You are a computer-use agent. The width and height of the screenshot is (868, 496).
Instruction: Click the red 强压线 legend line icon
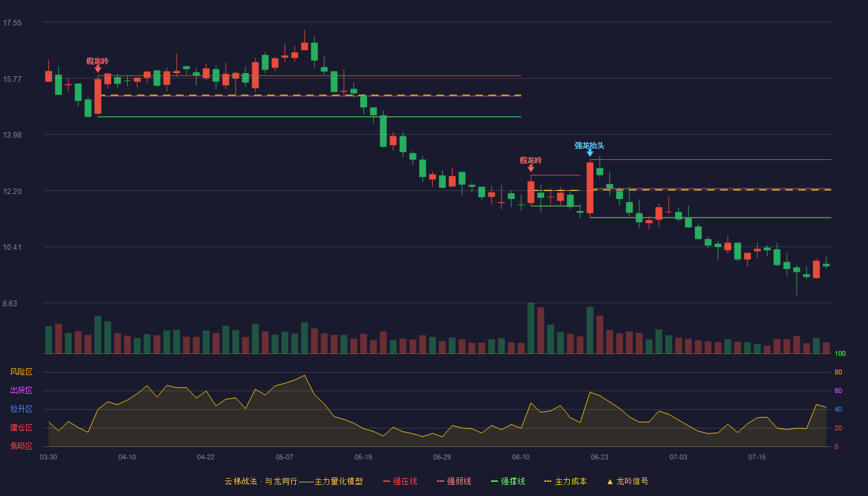click(x=386, y=481)
